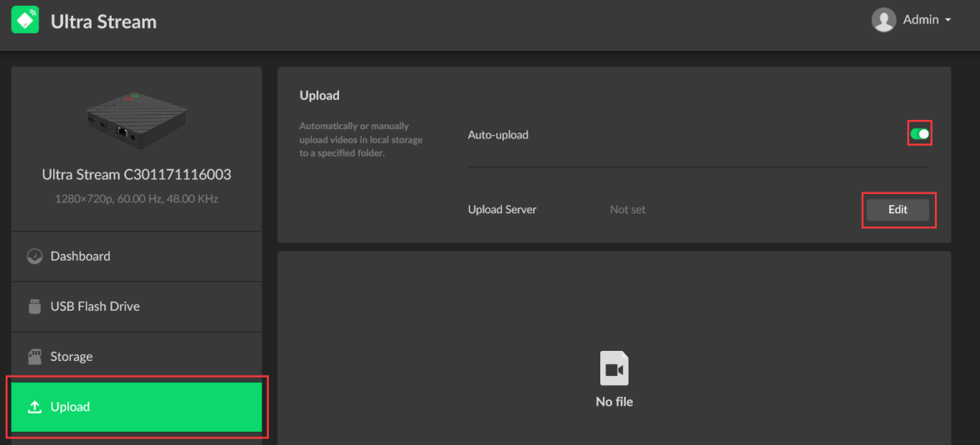Open the Dashboard menu item
Image resolution: width=980 pixels, height=445 pixels.
coord(137,256)
